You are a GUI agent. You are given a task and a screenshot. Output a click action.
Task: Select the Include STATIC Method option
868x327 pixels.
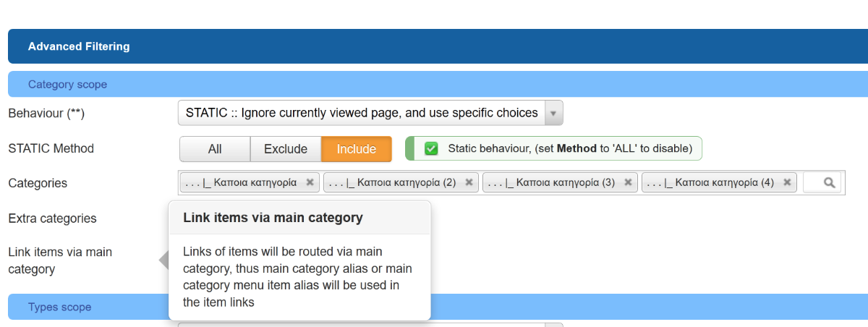point(357,149)
